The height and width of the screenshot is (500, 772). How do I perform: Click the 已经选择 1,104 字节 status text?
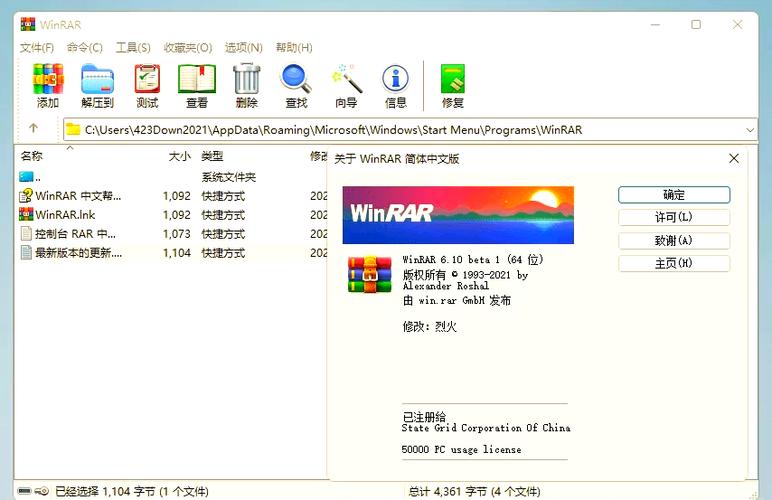[131, 491]
